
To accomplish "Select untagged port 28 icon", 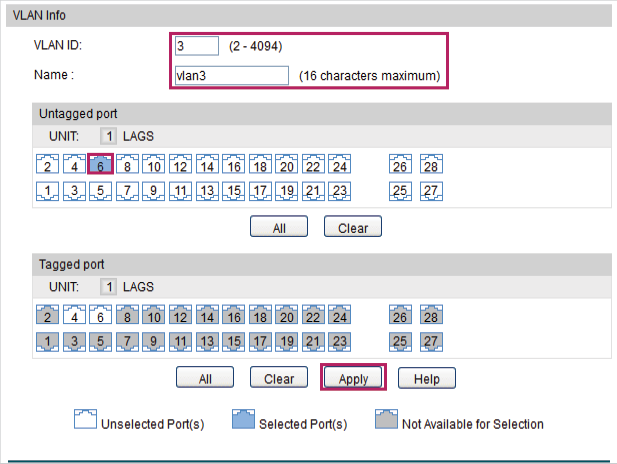I will point(431,164).
